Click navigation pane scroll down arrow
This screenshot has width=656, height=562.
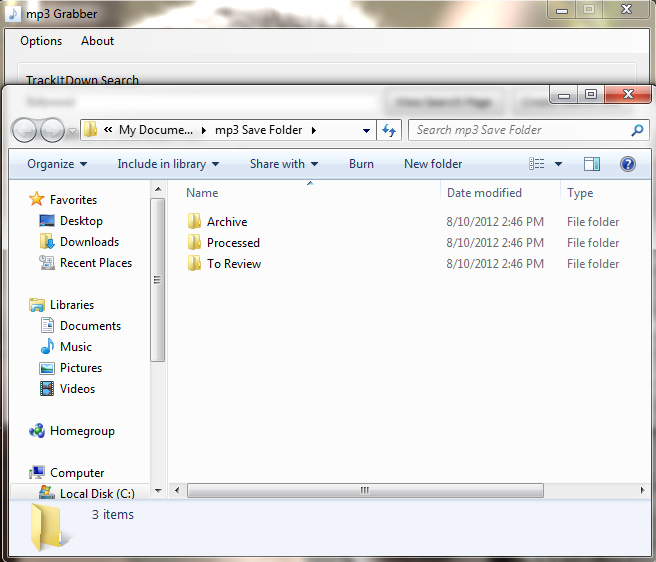[158, 490]
